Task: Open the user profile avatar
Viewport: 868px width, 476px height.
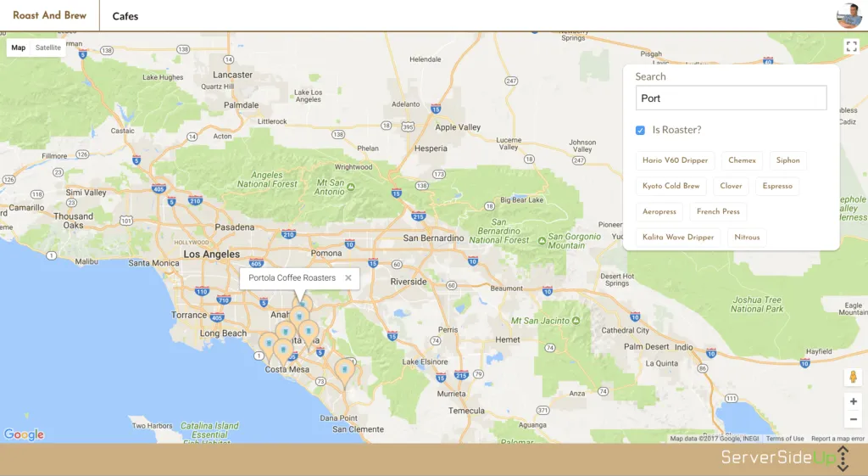Action: [849, 15]
